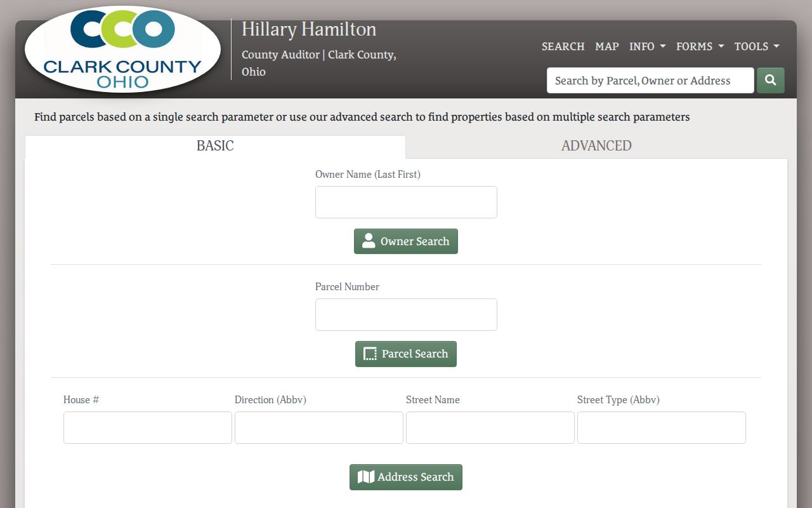
Task: Open the MAP nav link
Action: [x=607, y=46]
